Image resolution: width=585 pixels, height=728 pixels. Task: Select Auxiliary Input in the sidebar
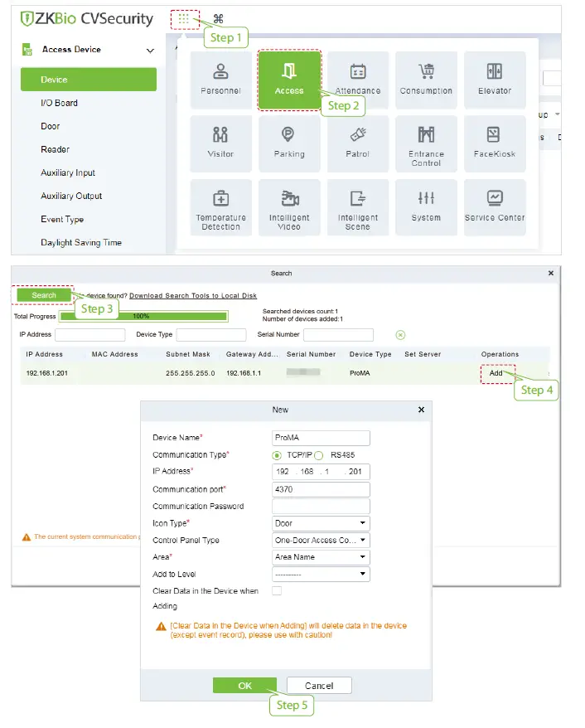[x=68, y=172]
